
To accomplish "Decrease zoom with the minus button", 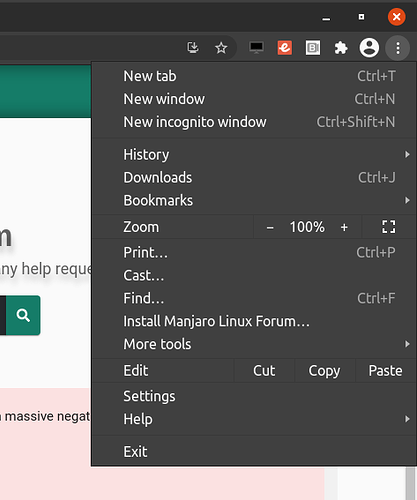I will [270, 228].
